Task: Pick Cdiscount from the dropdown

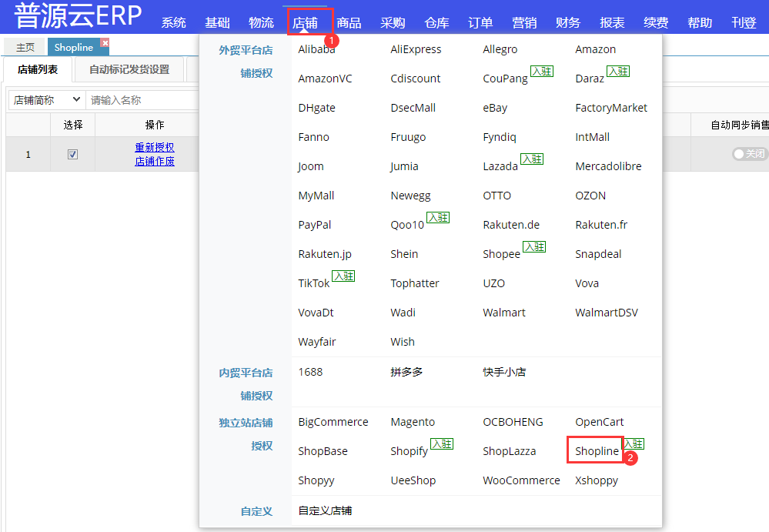Action: pyautogui.click(x=416, y=79)
